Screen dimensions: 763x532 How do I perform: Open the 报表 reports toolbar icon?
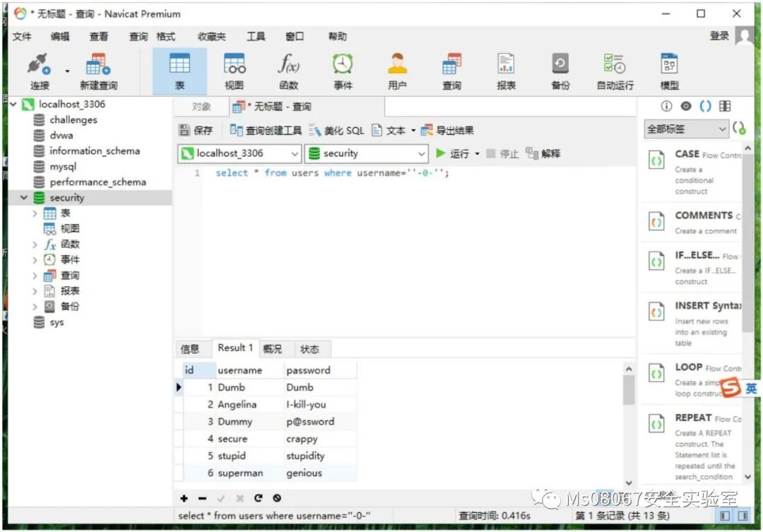coord(506,71)
